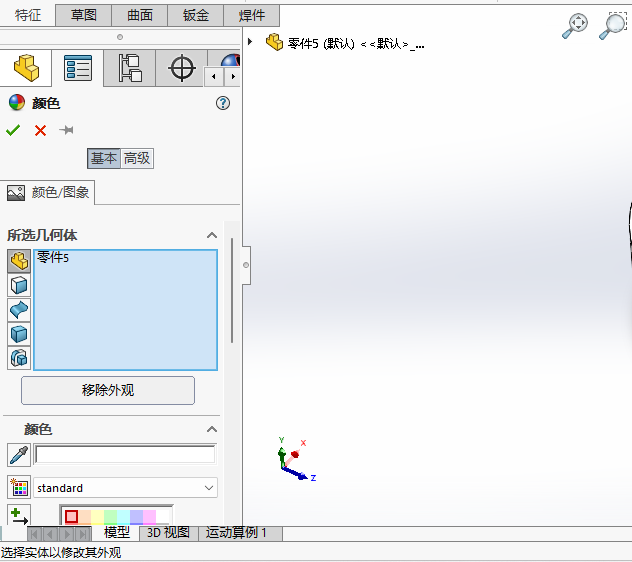Viewport: 632px width, 562px height.
Task: Click the Zoom to Area magnifier icon
Action: tap(613, 26)
